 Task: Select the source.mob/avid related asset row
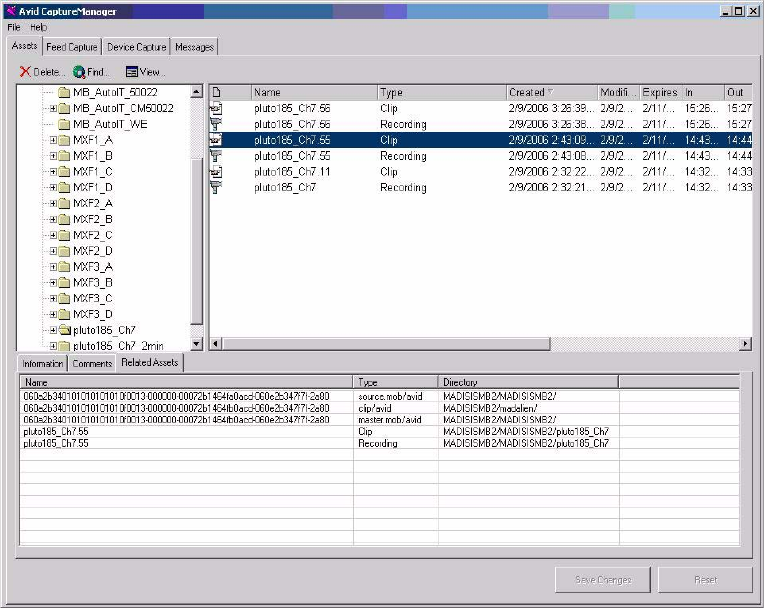[380, 397]
